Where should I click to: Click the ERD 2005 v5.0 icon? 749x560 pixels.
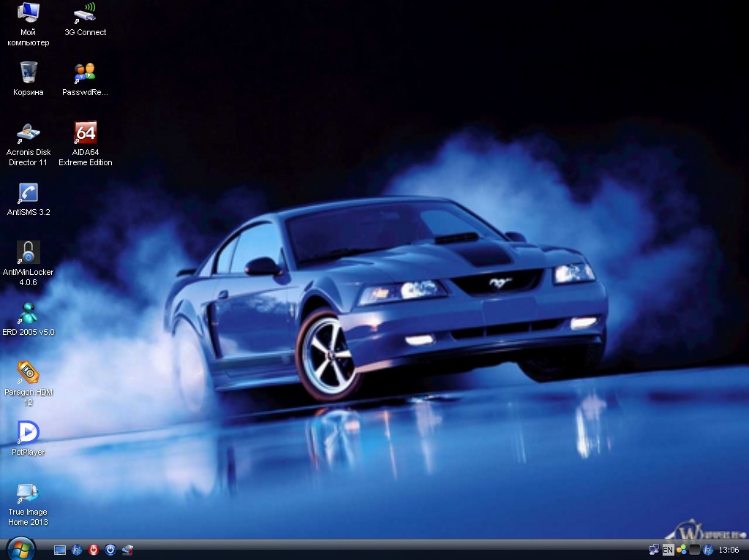point(29,313)
